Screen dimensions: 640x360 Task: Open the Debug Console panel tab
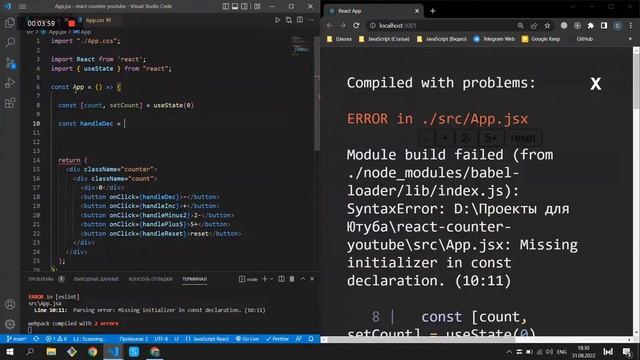pyautogui.click(x=151, y=279)
